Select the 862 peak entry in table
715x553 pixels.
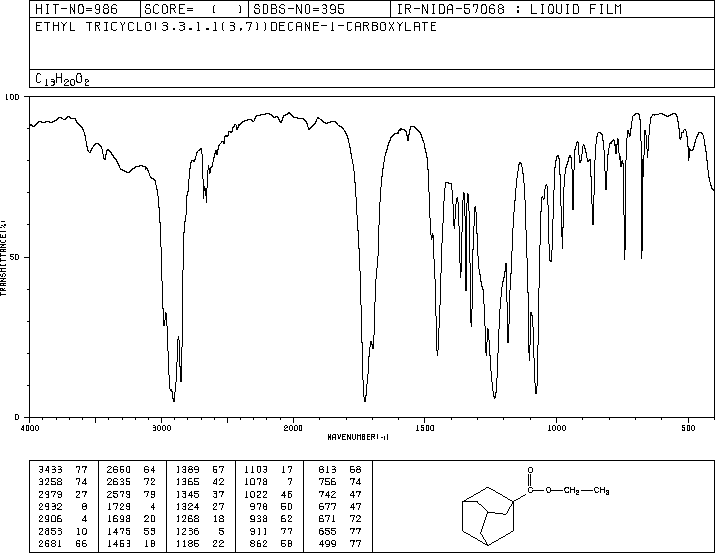pyautogui.click(x=271, y=543)
